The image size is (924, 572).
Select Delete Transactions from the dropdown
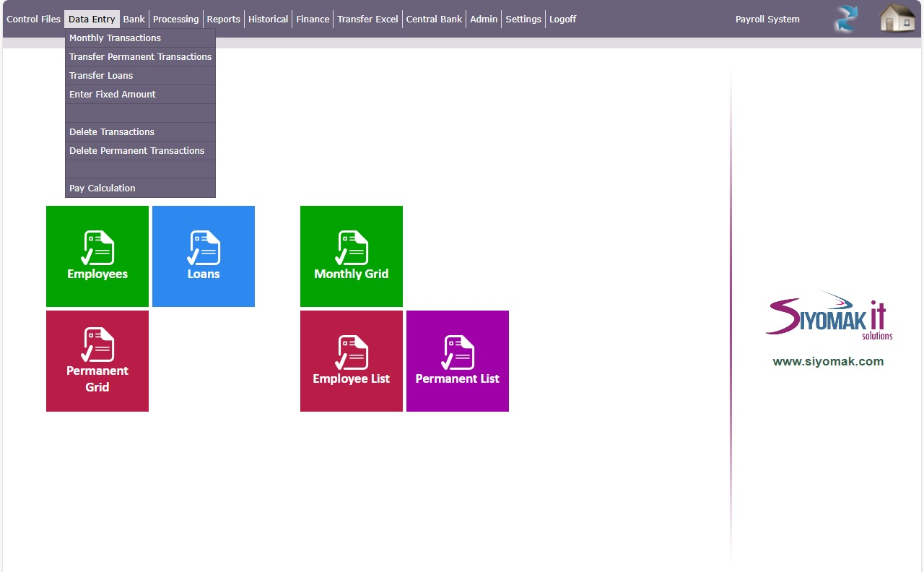point(112,132)
